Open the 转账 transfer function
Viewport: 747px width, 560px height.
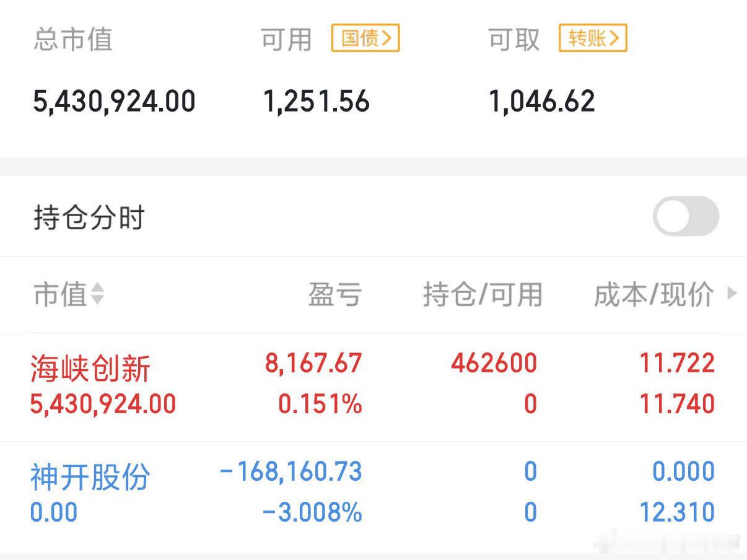[592, 38]
